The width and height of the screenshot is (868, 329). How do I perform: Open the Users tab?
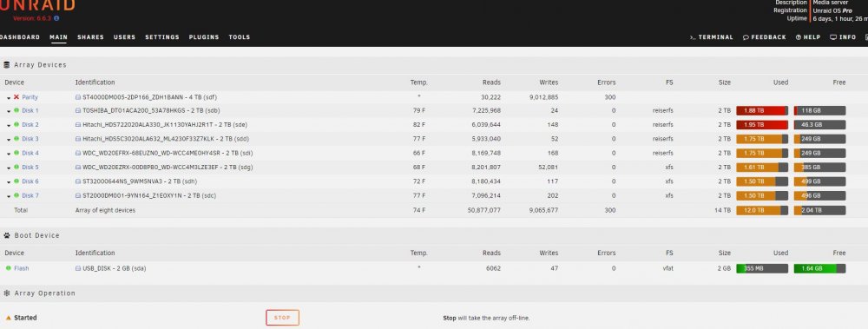[124, 37]
